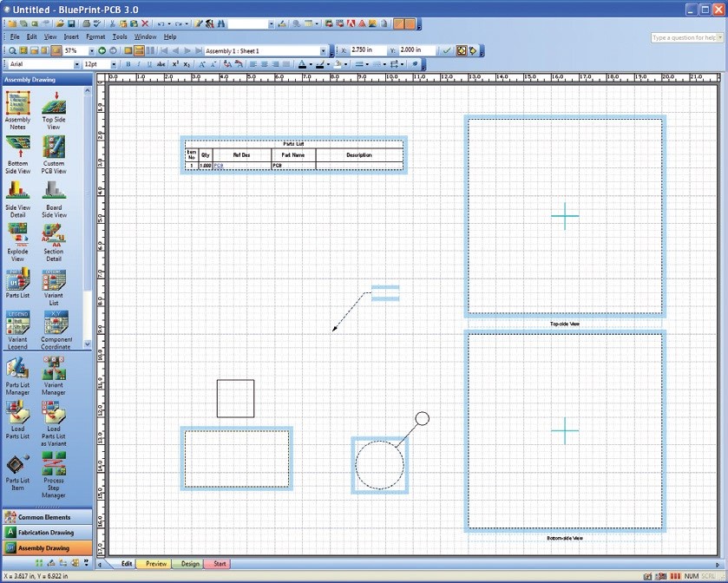Open the Fabrication Drawing panel
The width and height of the screenshot is (728, 583).
point(48,533)
